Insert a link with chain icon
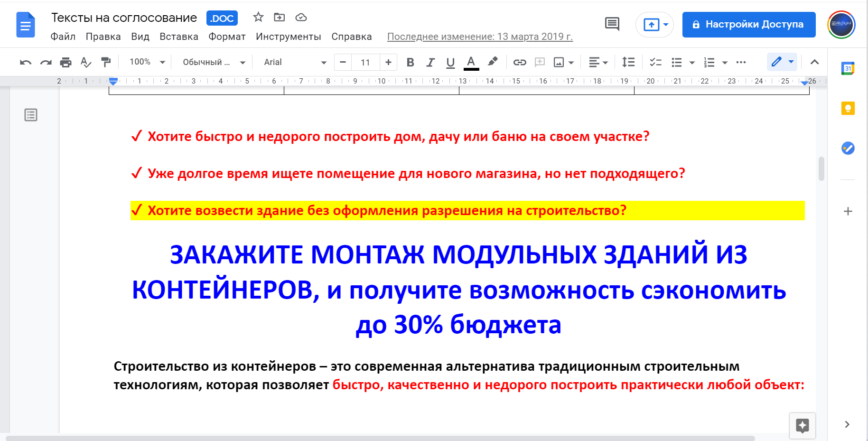Screen dimensions: 868x441 click(x=520, y=62)
